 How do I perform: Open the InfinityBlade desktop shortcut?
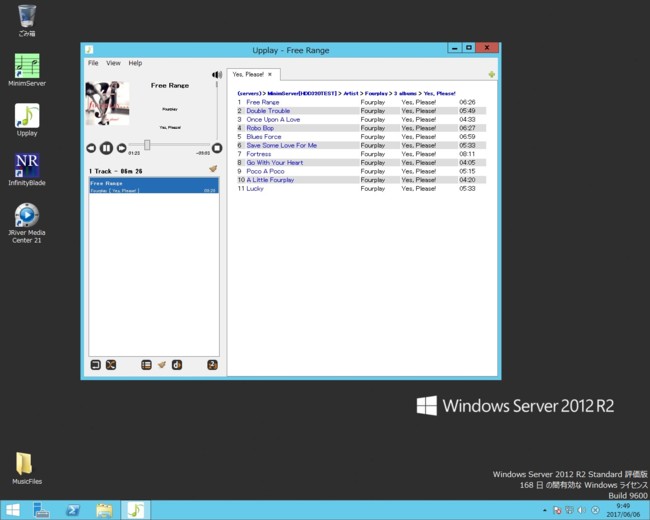(27, 169)
